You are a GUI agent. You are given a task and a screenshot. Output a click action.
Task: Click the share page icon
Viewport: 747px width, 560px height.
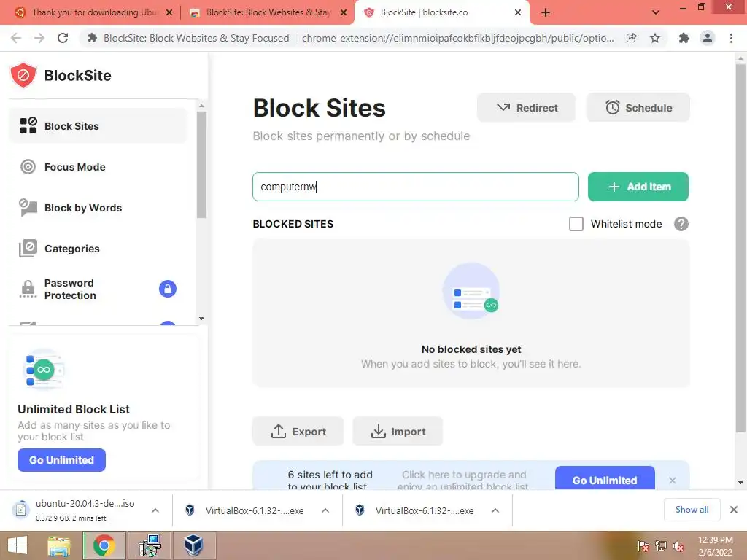632,38
